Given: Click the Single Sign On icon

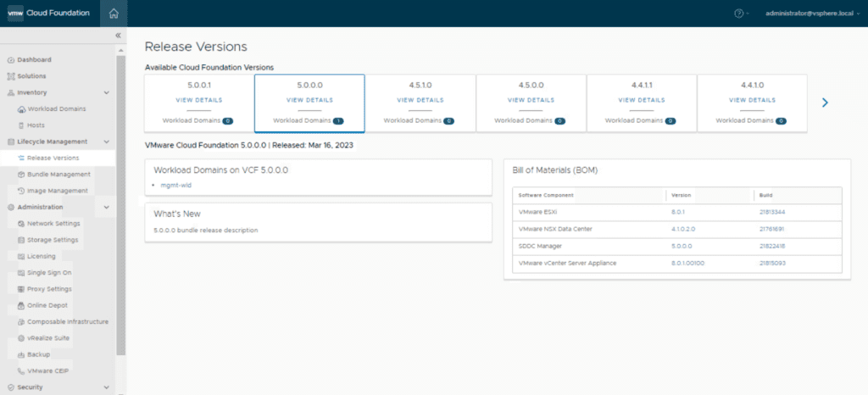Looking at the screenshot, I should (x=21, y=273).
